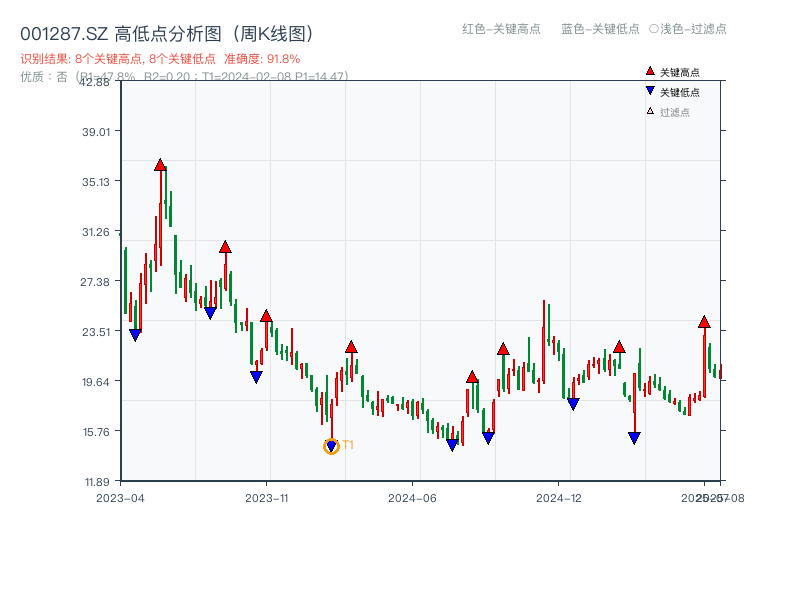Image resolution: width=800 pixels, height=600 pixels.
Task: Toggle the 过滤点 legend label
Action: [x=674, y=112]
